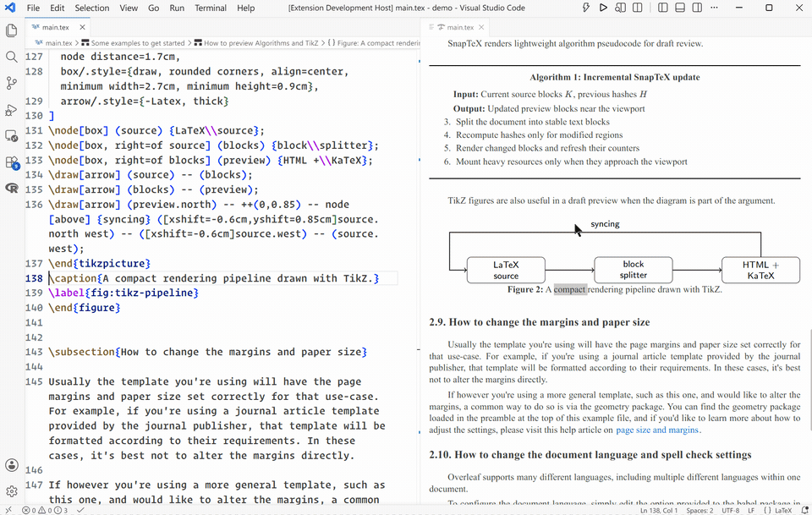Change the UTF-8 encoding in status bar

[731, 510]
